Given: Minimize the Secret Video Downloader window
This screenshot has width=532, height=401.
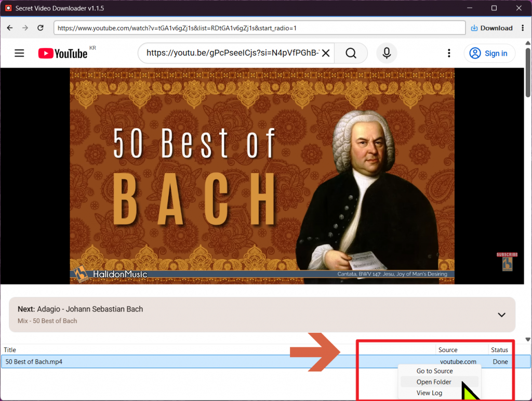Looking at the screenshot, I should tap(470, 8).
